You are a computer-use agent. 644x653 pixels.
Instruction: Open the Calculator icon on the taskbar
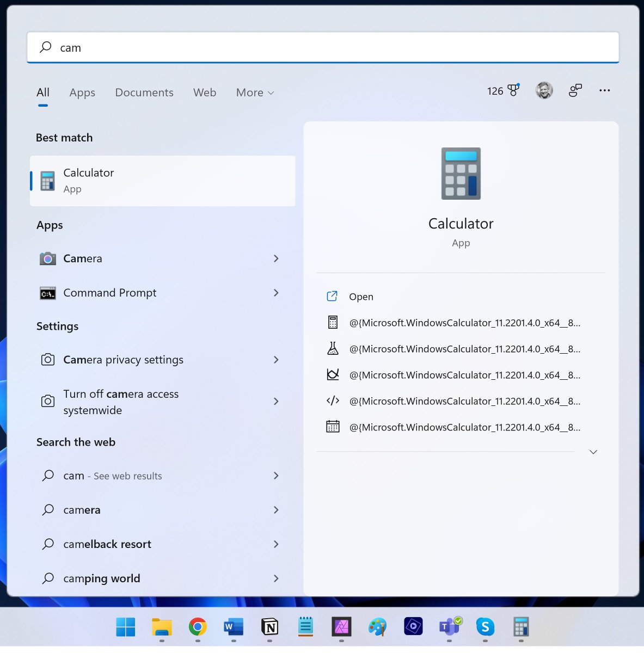point(521,627)
